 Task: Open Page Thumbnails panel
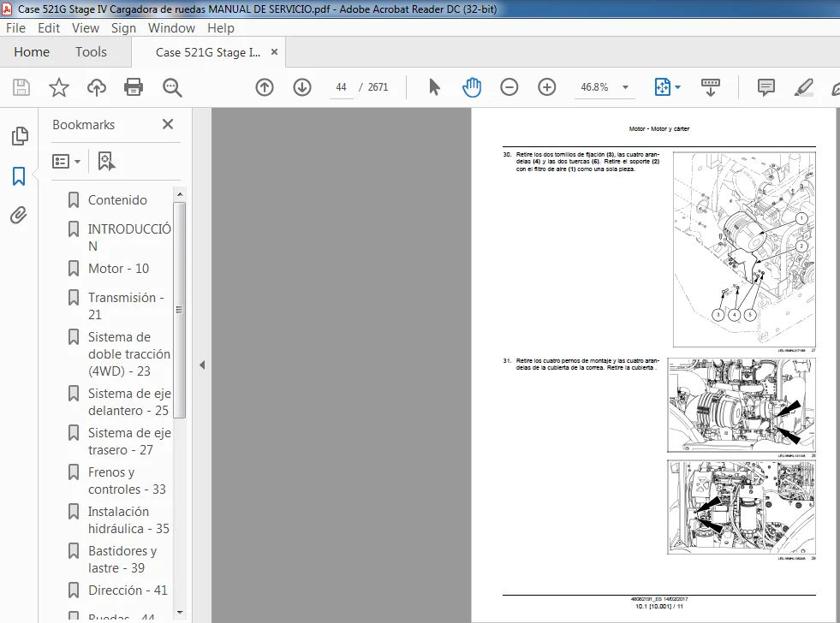[20, 136]
